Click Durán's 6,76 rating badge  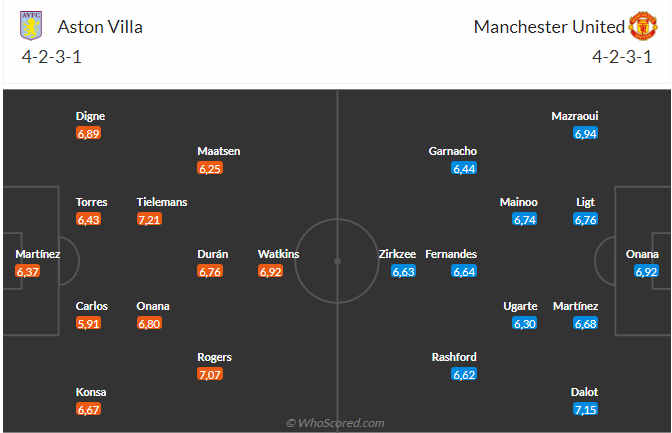(210, 271)
